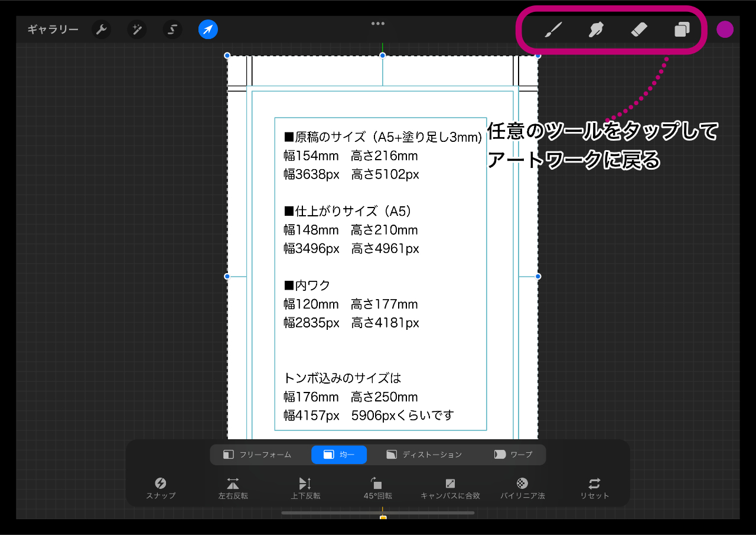Flip horizontally with 左右反転
The height and width of the screenshot is (535, 756).
[x=233, y=488]
